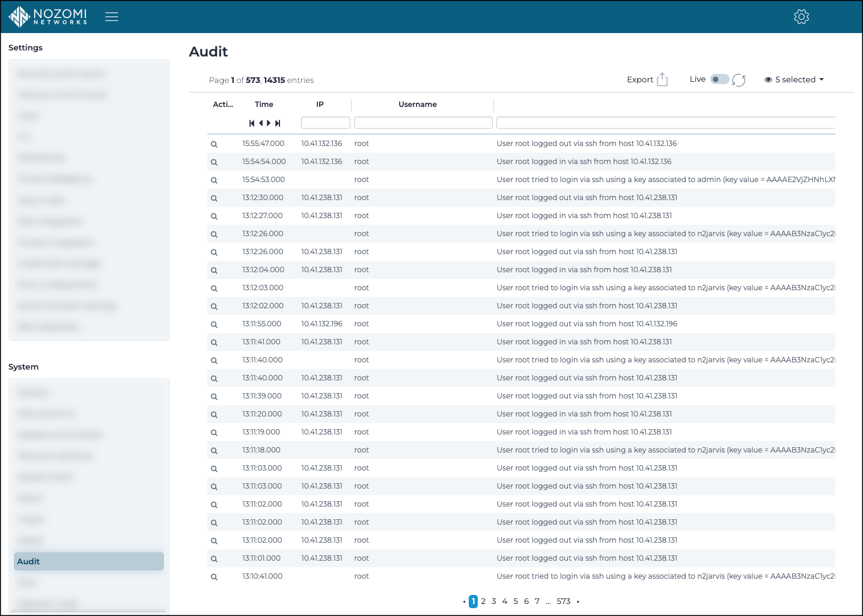The height and width of the screenshot is (616, 863).
Task: Open details magnifier for 13:11:19.000 row
Action: 214,433
